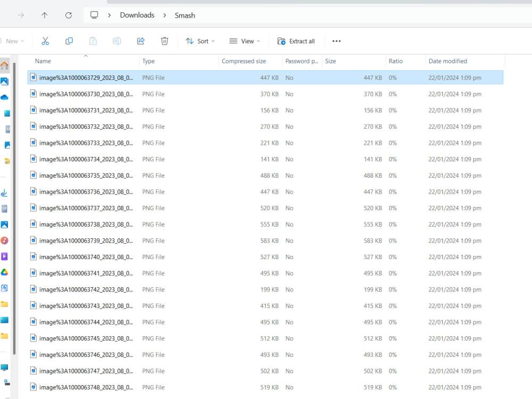Select file image%3A1000063742_2023_08_0...
This screenshot has width=532, height=399.
coord(265,289)
